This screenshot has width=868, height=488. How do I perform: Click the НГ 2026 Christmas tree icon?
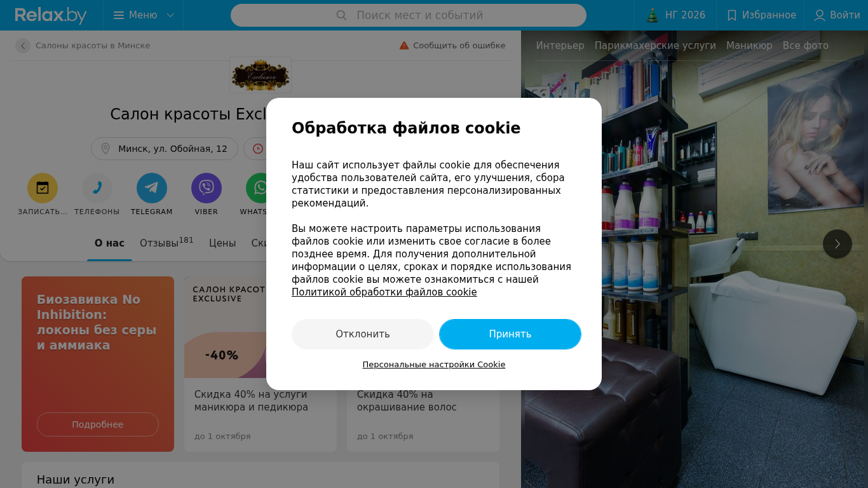click(653, 15)
